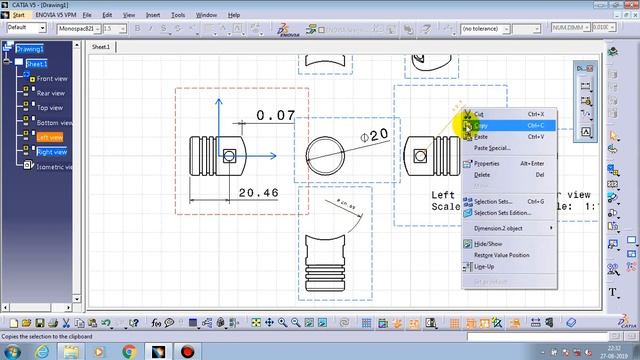Screen dimensions: 640x360
Task: Click the New document icon
Action: (x=13, y=323)
